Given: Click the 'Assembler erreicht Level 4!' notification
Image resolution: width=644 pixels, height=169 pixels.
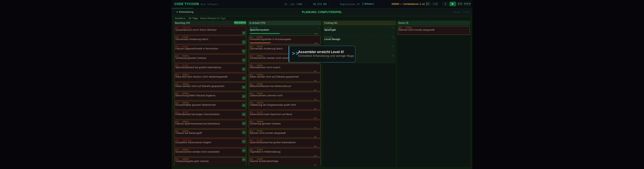Looking at the screenshot, I should [x=322, y=54].
